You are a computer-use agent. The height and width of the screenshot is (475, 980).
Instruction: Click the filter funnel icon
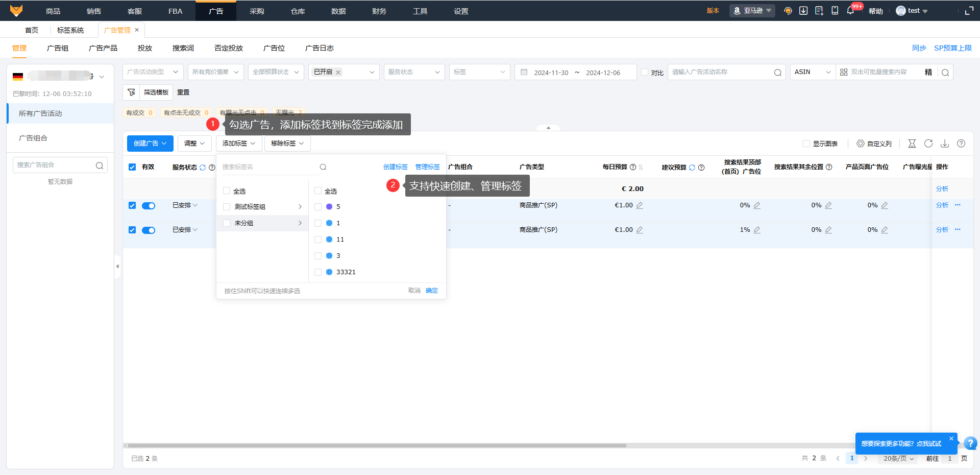[131, 92]
